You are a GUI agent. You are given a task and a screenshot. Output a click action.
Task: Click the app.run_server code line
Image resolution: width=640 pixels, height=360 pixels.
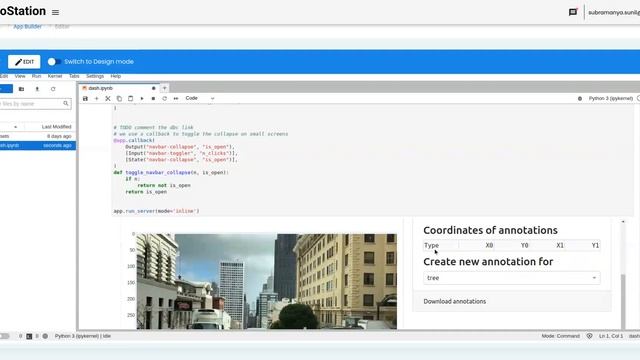pos(156,211)
